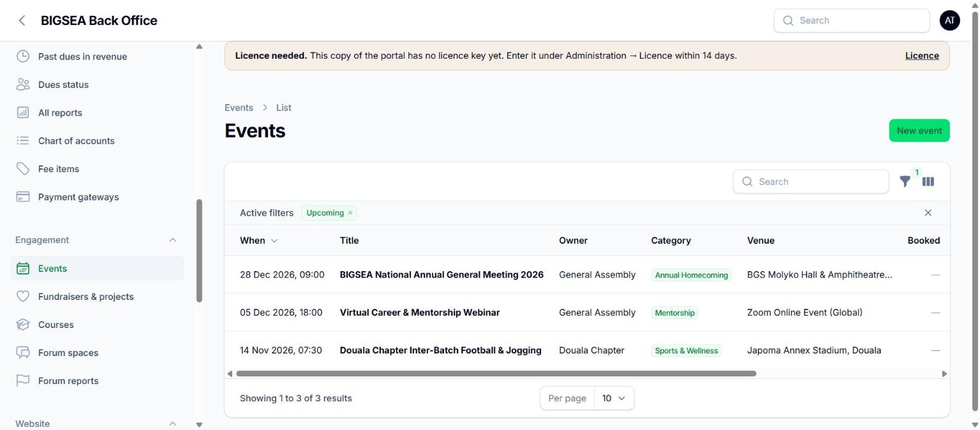Click the 28 Dec 2026, 09:00 date cell

pos(282,275)
